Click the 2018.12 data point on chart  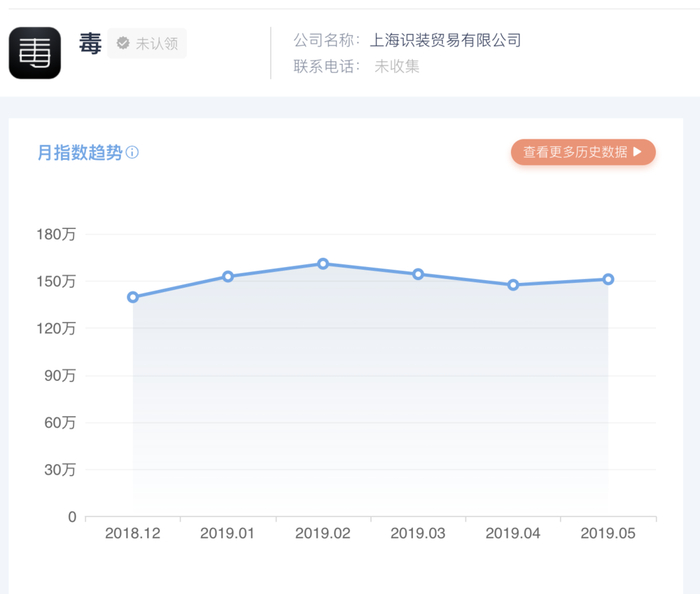(133, 297)
